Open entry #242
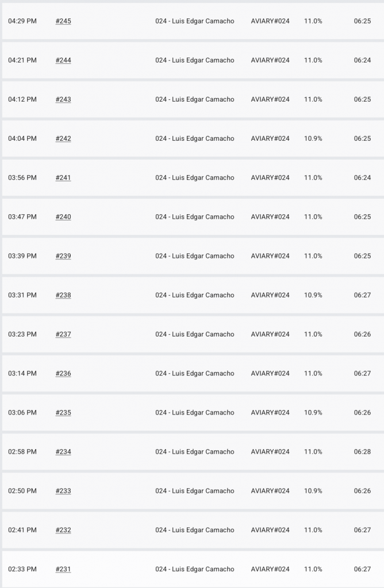This screenshot has width=384, height=588. click(x=63, y=138)
